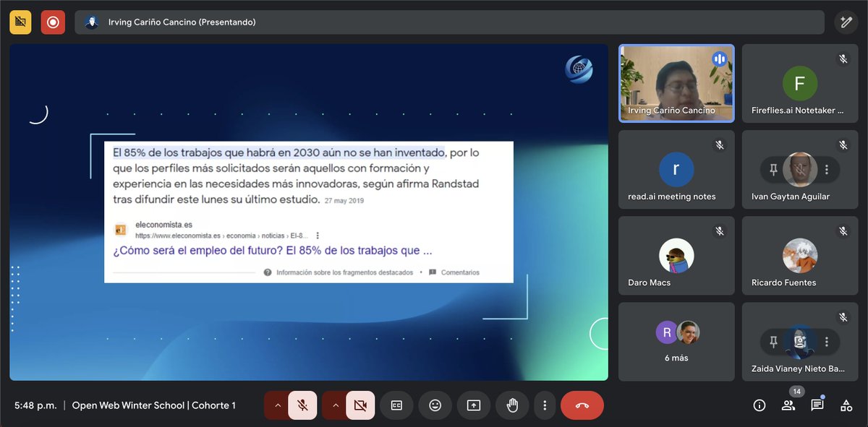Open microphone audio settings arrow
This screenshot has width=868, height=427.
(278, 405)
